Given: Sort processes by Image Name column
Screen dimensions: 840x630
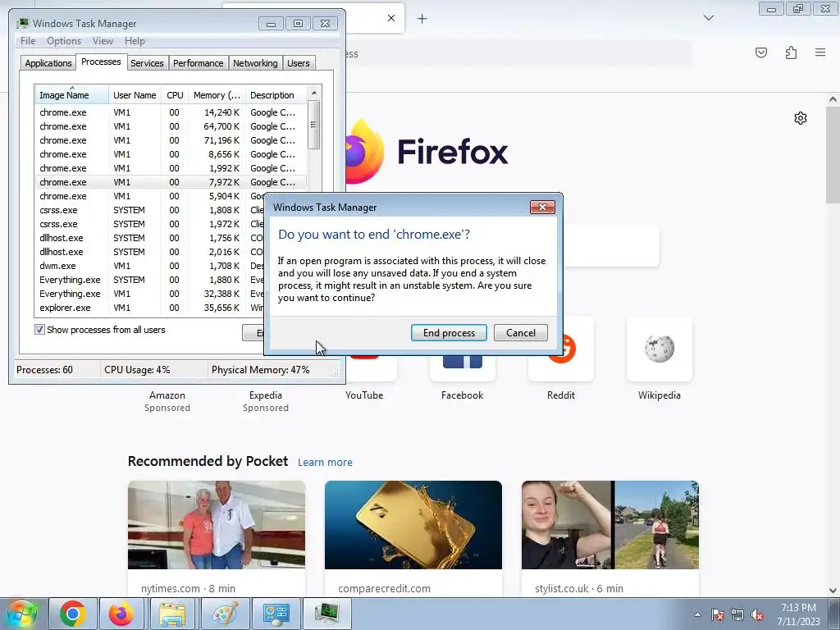Looking at the screenshot, I should pyautogui.click(x=72, y=95).
